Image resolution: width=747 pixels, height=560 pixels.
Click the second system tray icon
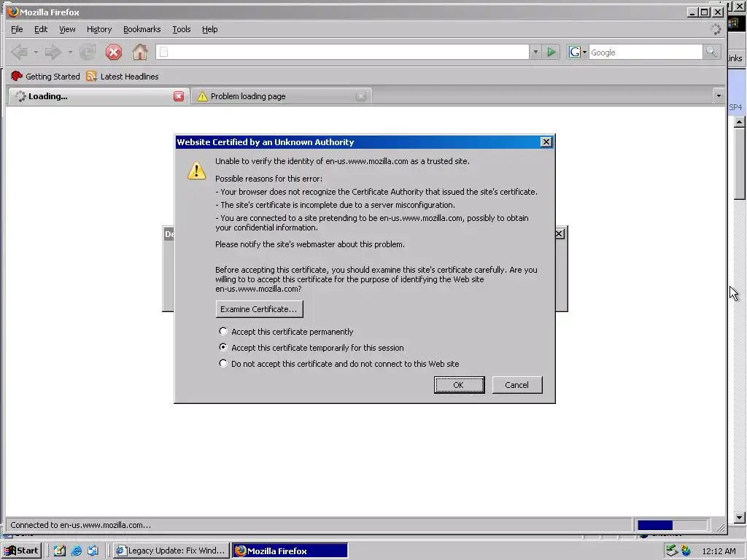click(686, 551)
